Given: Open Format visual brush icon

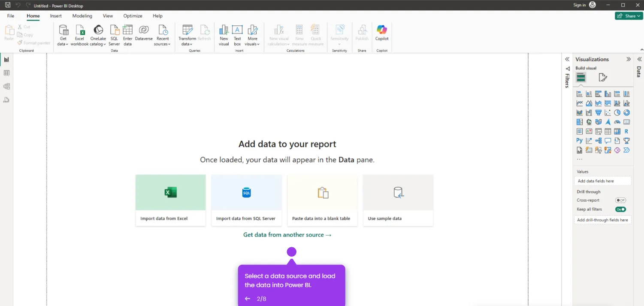Looking at the screenshot, I should pyautogui.click(x=603, y=78).
